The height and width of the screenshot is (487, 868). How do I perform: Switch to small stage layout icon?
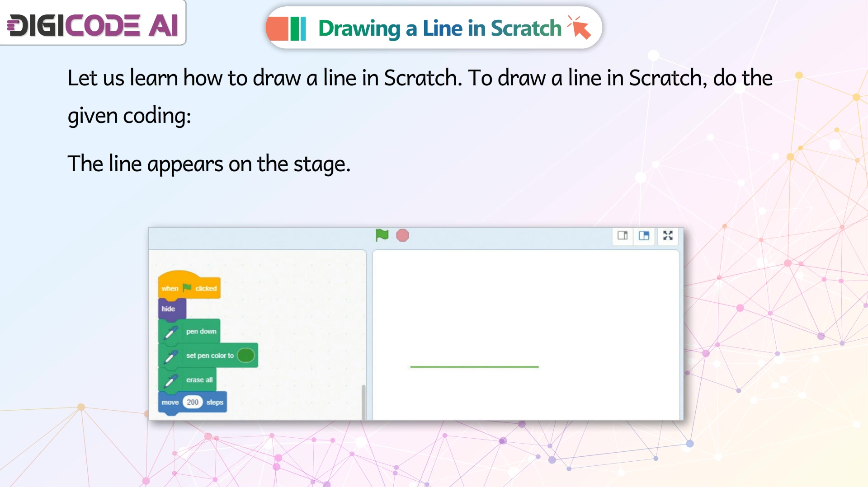pyautogui.click(x=623, y=235)
